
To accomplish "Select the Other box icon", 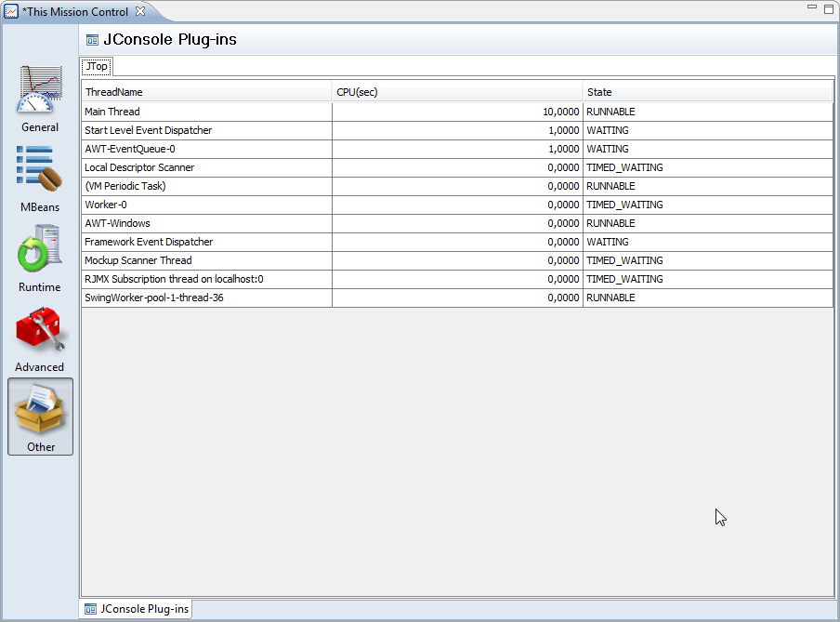I will [40, 408].
